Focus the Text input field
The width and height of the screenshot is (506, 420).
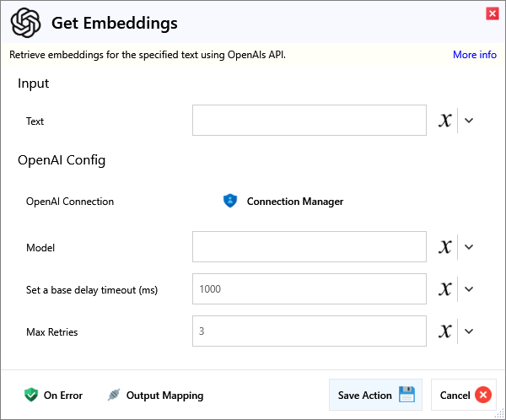[309, 121]
